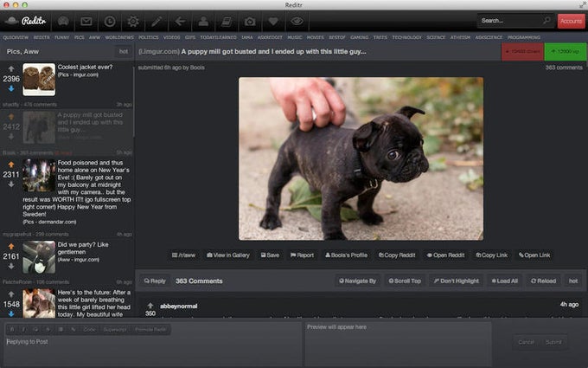Open settings gear icon in top toolbar
Image resolution: width=588 pixels, height=368 pixels.
pyautogui.click(x=133, y=21)
